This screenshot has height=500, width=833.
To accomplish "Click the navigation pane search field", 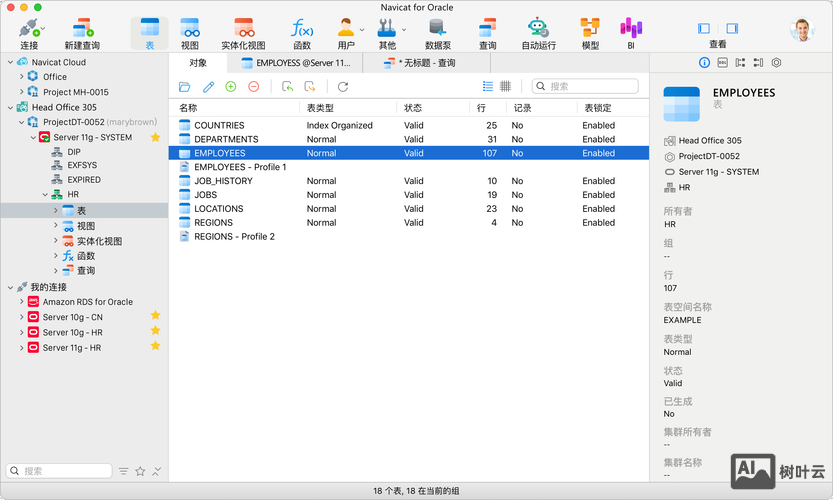I will click(x=59, y=471).
